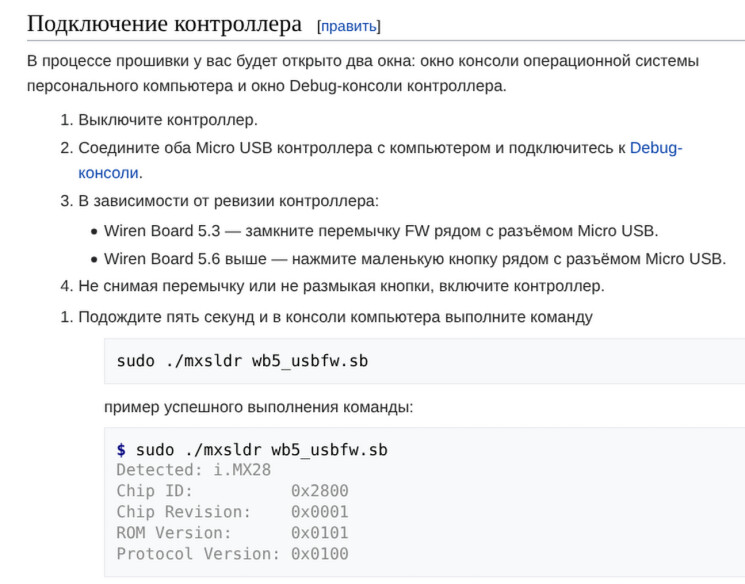Click the step "Не снимая перемычку"
Screen dimensions: 745x584
[x=341, y=287]
